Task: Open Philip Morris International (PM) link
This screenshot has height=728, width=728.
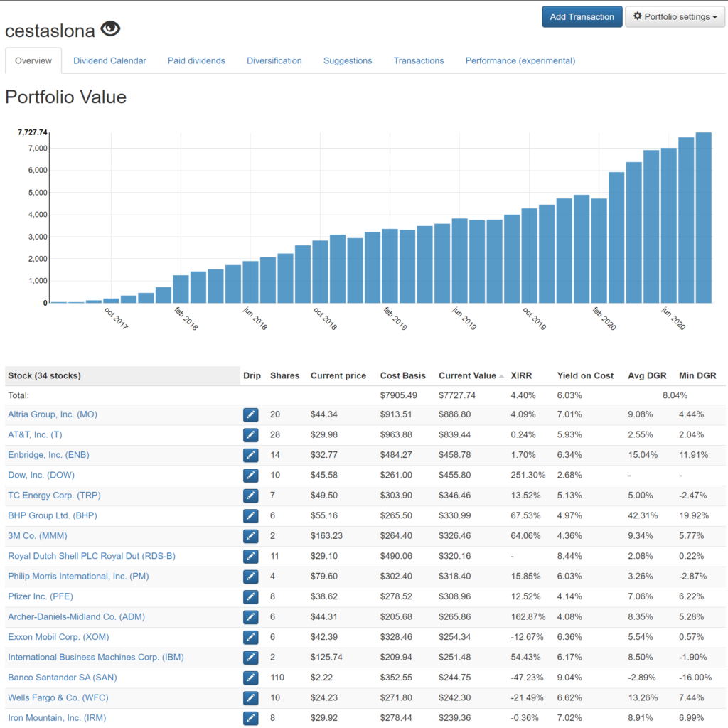Action: coord(78,577)
